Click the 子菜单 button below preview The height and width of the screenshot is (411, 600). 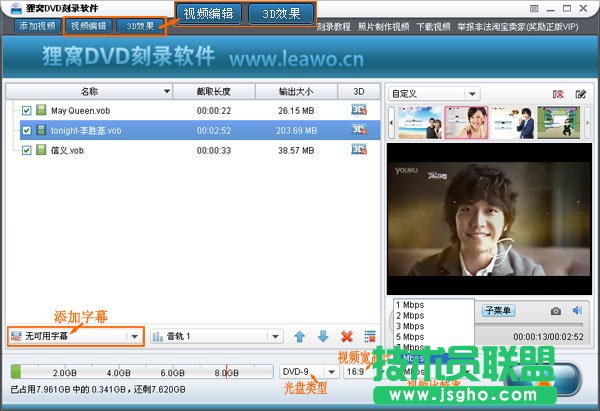tap(498, 311)
